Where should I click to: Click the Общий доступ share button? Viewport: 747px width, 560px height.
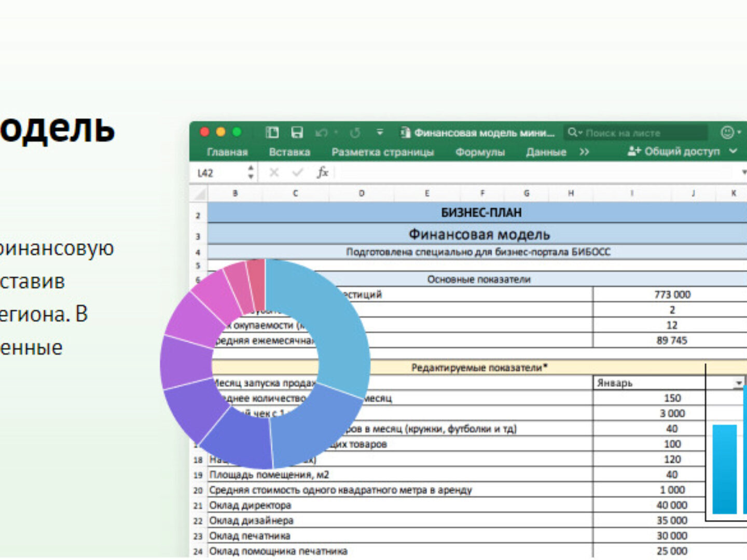tap(673, 151)
